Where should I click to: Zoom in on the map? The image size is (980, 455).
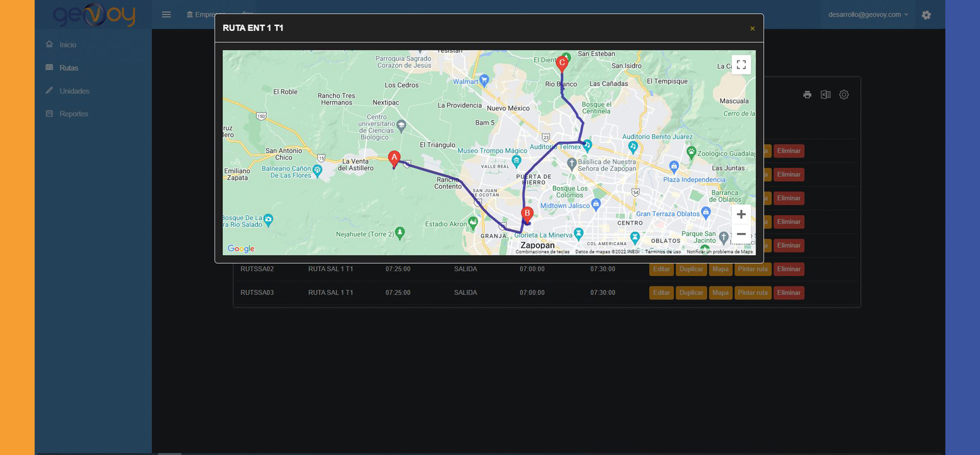pyautogui.click(x=741, y=214)
